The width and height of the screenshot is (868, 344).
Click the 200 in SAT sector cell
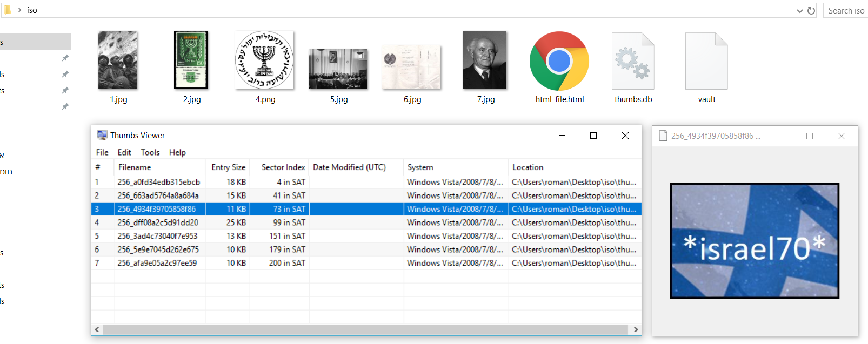click(288, 263)
